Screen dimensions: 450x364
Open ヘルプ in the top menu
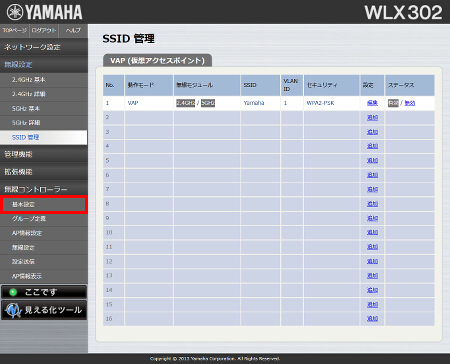point(73,30)
